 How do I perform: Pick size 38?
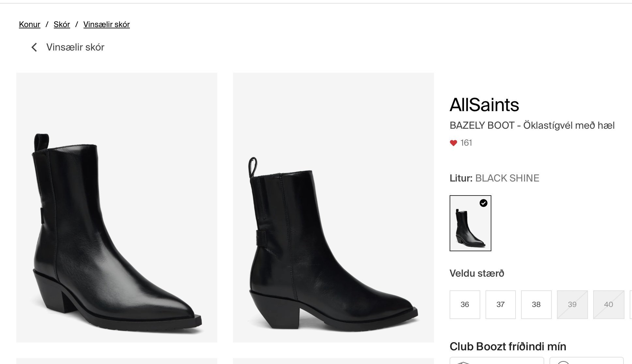[x=536, y=304]
